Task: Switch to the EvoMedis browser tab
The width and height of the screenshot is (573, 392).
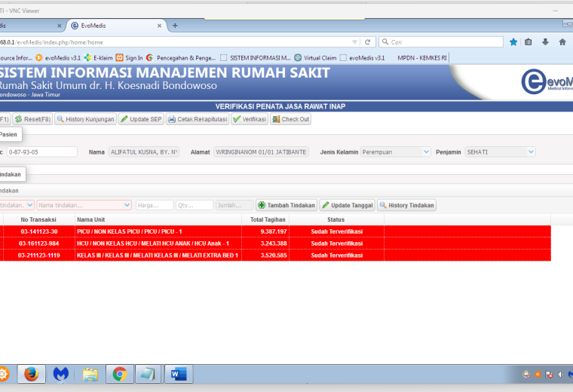Action: coord(116,26)
